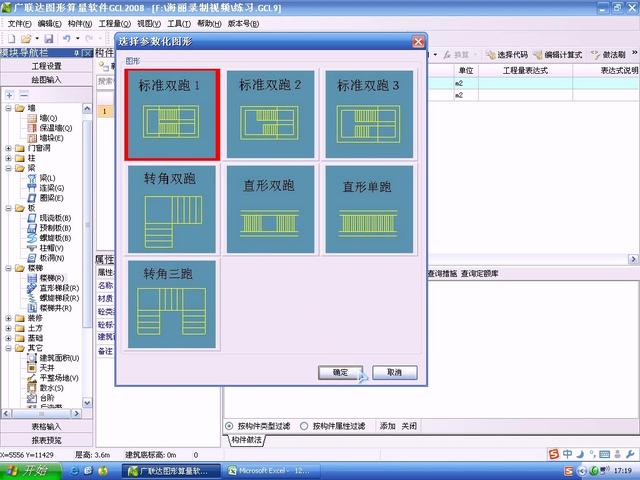Select 建筑面积(U) item in tree
This screenshot has height=480, width=640.
pos(56,358)
